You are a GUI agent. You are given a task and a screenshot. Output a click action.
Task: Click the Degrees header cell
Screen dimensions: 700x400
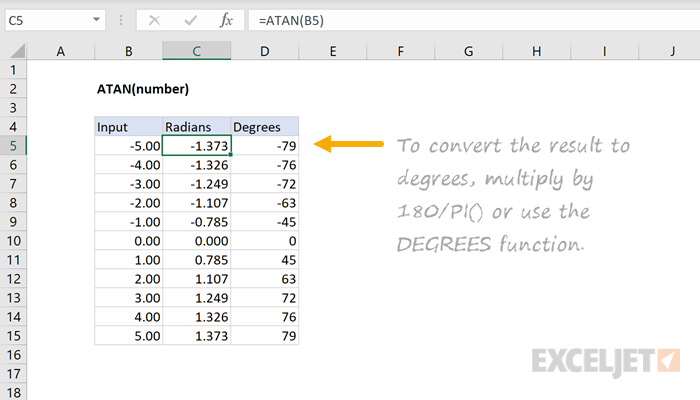(265, 127)
